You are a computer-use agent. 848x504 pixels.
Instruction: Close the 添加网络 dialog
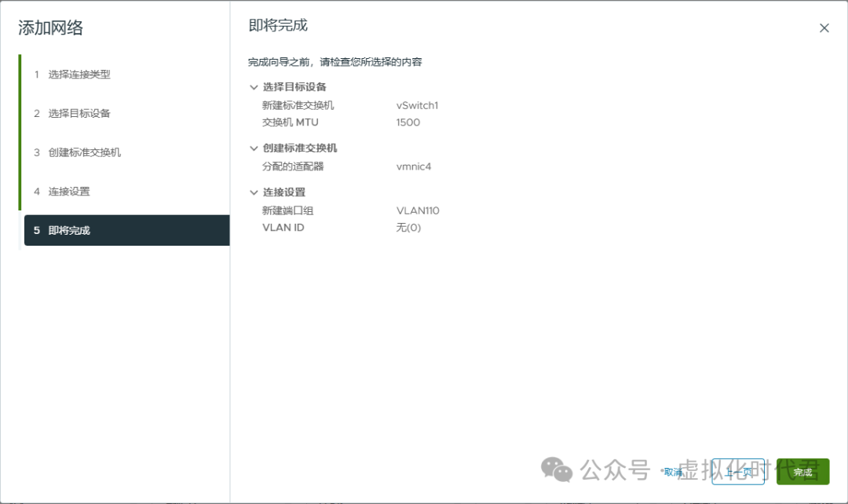point(824,27)
